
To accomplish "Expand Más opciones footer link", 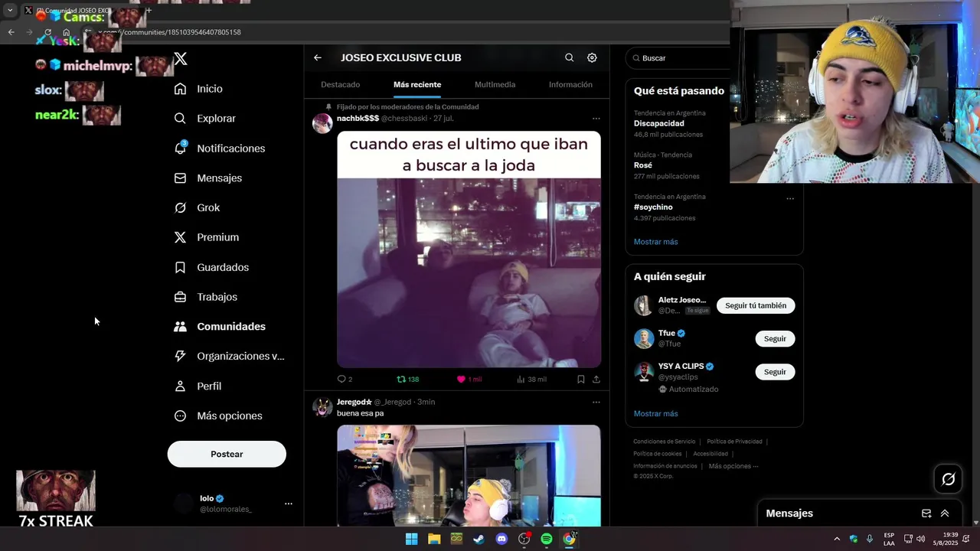I will (733, 466).
